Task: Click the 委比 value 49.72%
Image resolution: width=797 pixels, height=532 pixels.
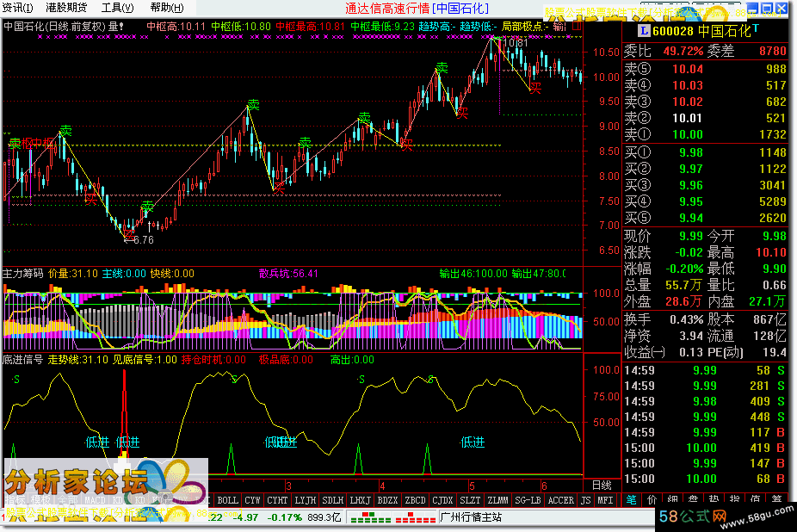Action: [683, 51]
